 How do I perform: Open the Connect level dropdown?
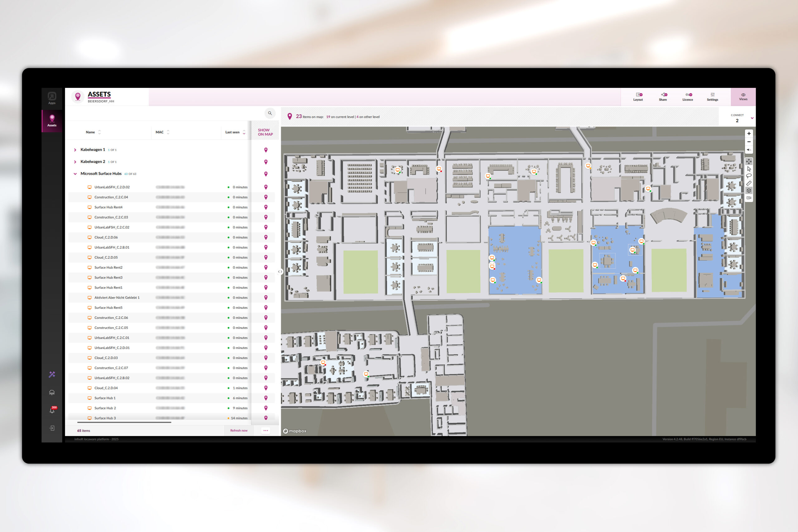tap(752, 118)
